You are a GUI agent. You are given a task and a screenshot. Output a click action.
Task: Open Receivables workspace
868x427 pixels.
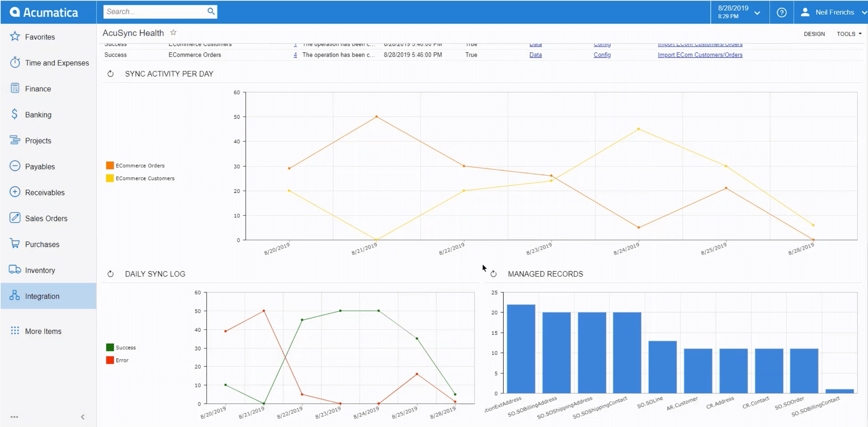48,192
